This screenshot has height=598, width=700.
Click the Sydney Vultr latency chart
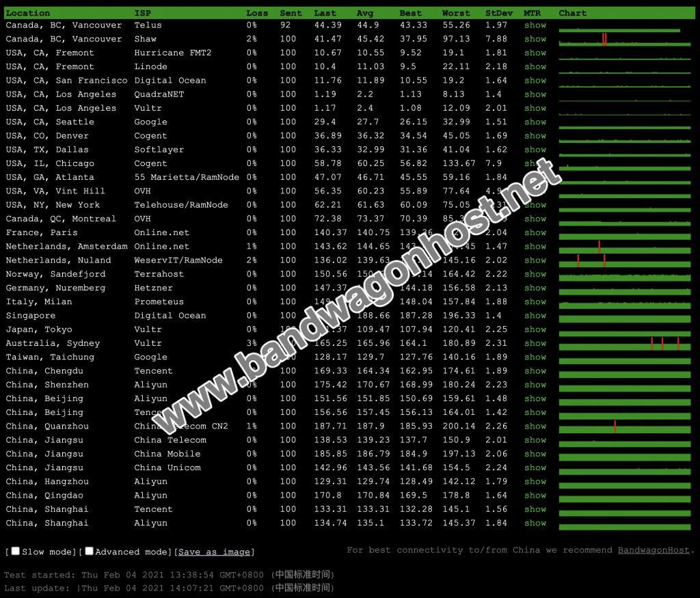click(x=625, y=344)
